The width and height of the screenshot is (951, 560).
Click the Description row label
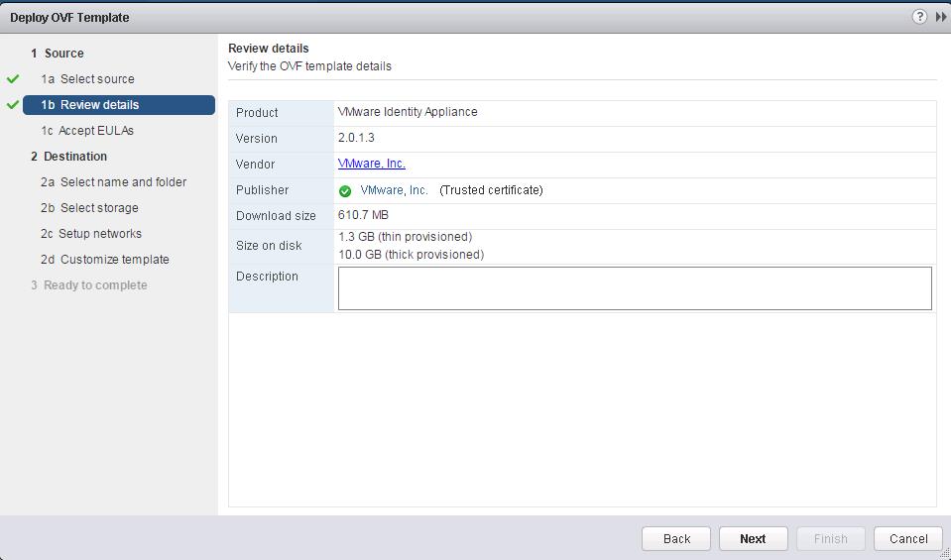pyautogui.click(x=267, y=277)
